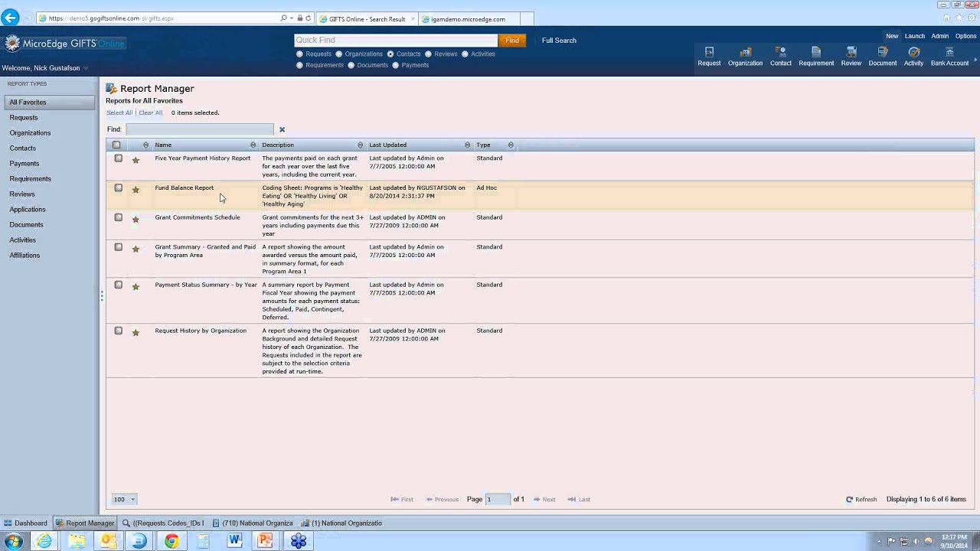The width and height of the screenshot is (980, 551).
Task: Open the Type column dropdown
Action: click(511, 145)
